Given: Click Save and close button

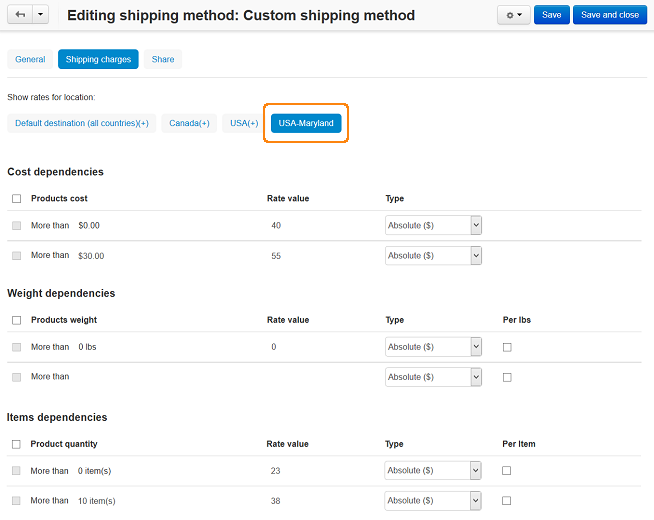Looking at the screenshot, I should click(609, 15).
